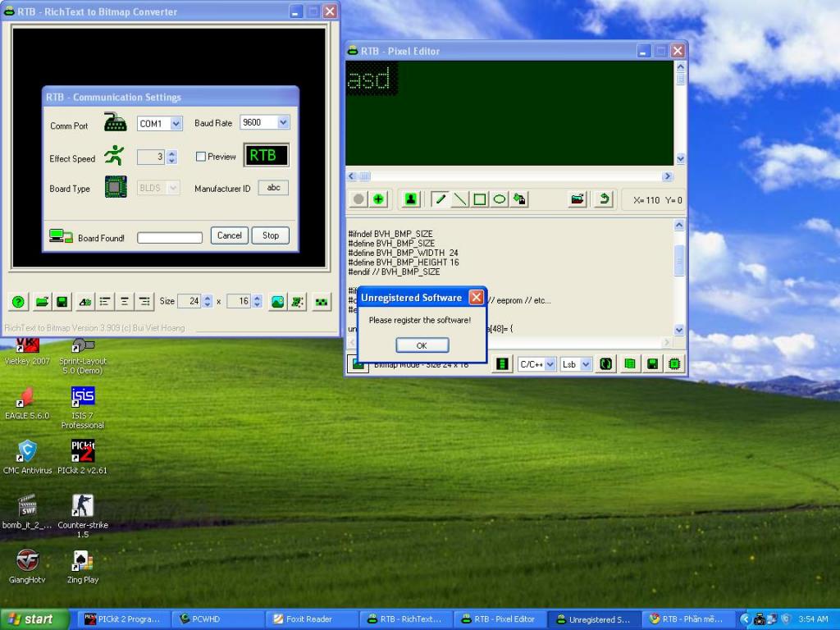Click the Windows start button
Image resolution: width=840 pixels, height=630 pixels.
pos(34,619)
